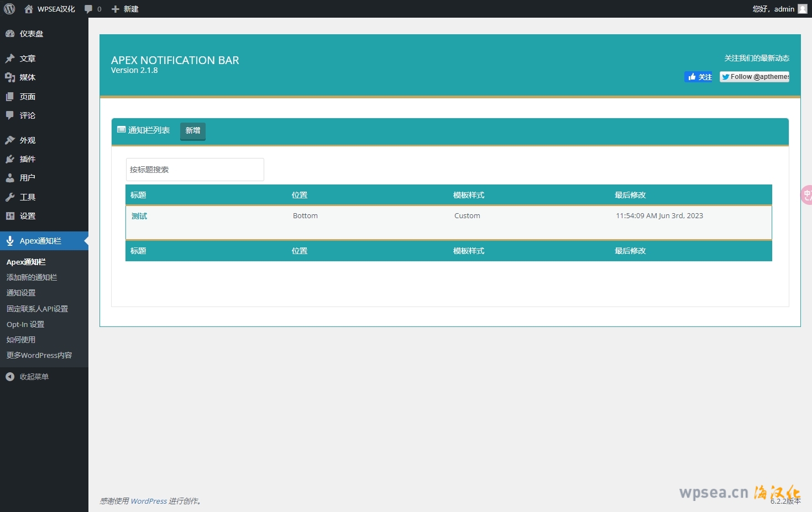
Task: Click the admin user avatar icon
Action: coord(803,9)
